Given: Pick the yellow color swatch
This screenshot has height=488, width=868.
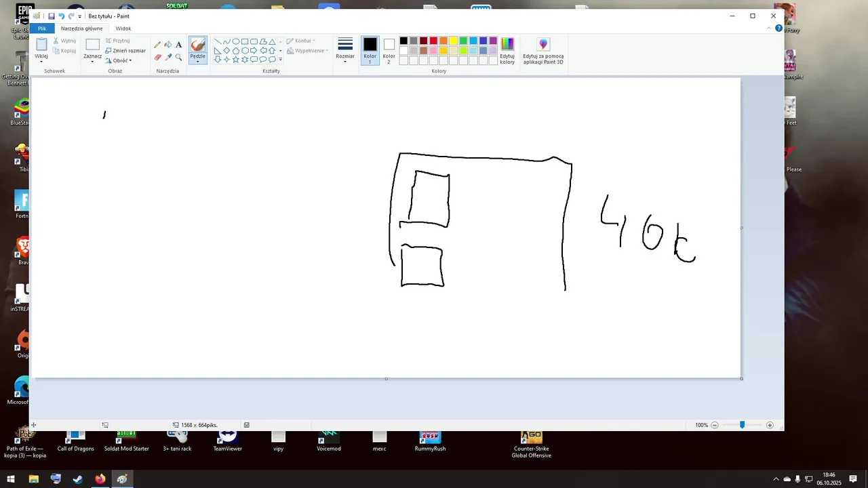Looking at the screenshot, I should [453, 41].
